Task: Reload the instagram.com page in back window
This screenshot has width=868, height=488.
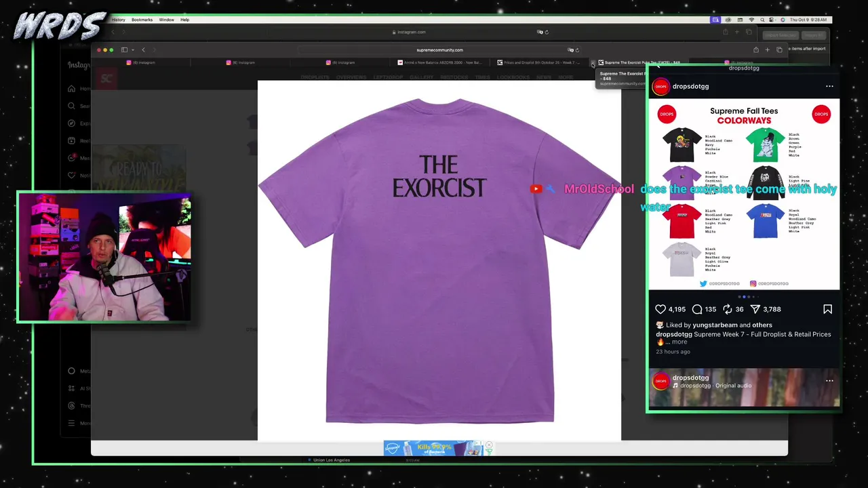Action: point(547,32)
